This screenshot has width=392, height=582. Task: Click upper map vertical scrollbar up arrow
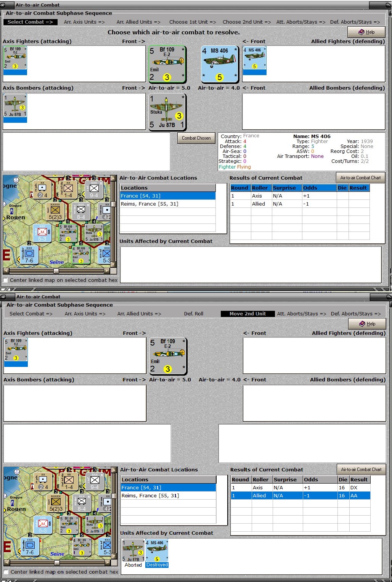(x=113, y=178)
